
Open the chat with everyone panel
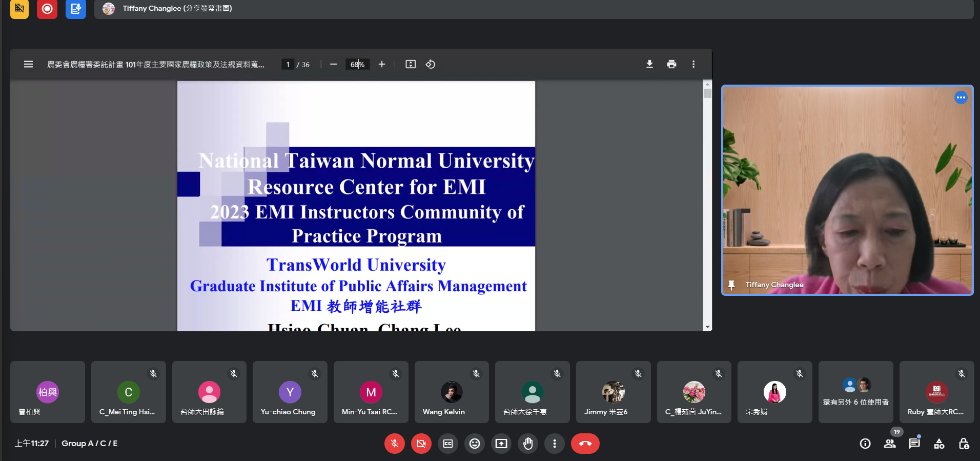tap(914, 444)
